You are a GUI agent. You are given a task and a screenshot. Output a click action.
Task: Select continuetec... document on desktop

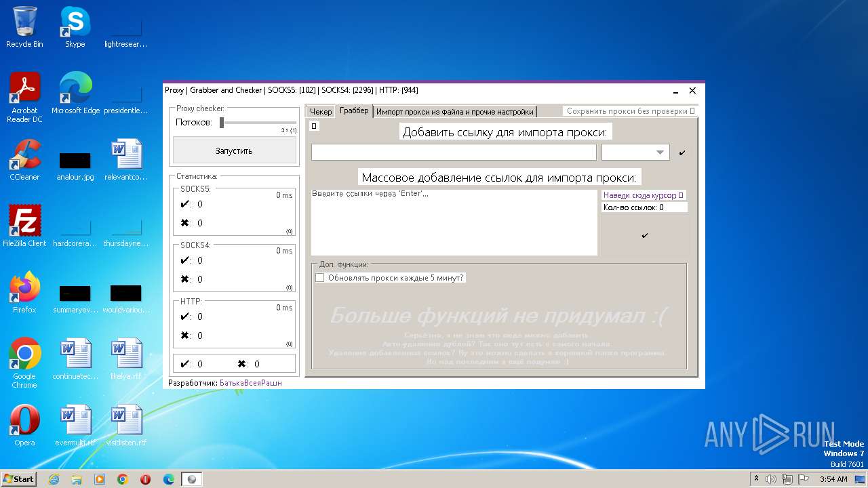[x=75, y=359]
